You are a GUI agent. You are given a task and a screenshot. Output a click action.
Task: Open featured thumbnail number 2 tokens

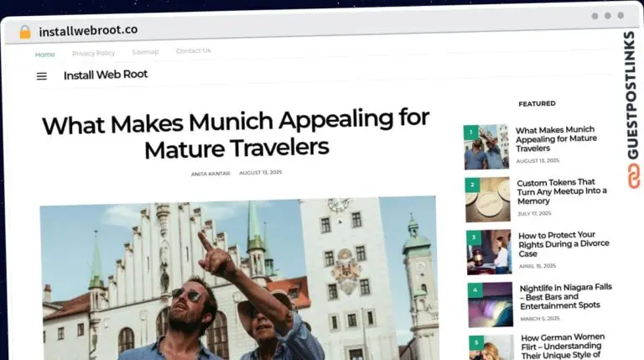[487, 200]
